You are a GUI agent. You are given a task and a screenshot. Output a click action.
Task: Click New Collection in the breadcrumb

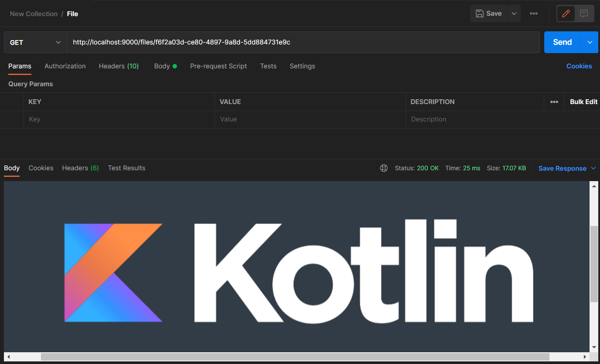tap(34, 13)
